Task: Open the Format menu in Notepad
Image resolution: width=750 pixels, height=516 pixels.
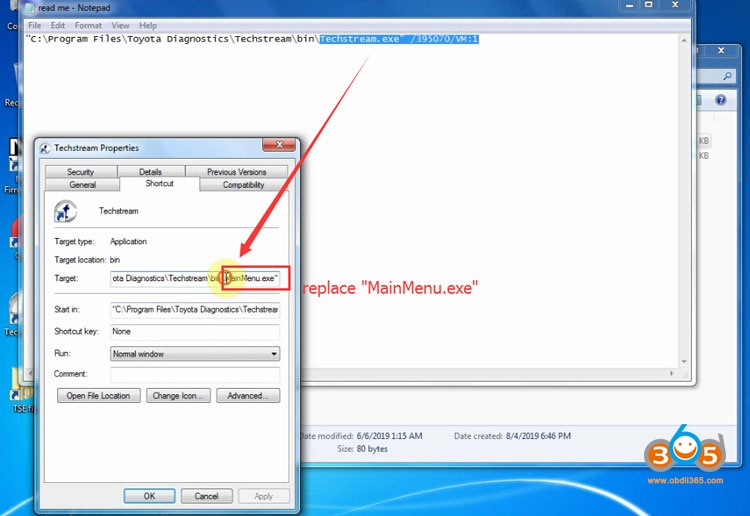Action: (88, 25)
